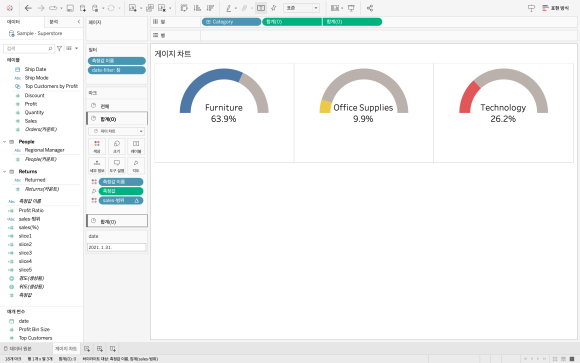Collapse the side pane with the chevron

pyautogui.click(x=78, y=22)
